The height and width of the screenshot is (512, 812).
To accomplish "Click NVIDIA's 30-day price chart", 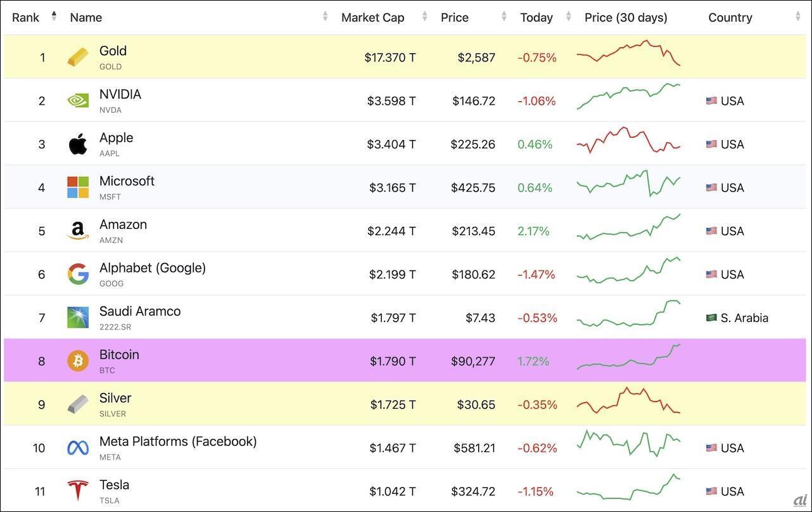I will (x=628, y=96).
